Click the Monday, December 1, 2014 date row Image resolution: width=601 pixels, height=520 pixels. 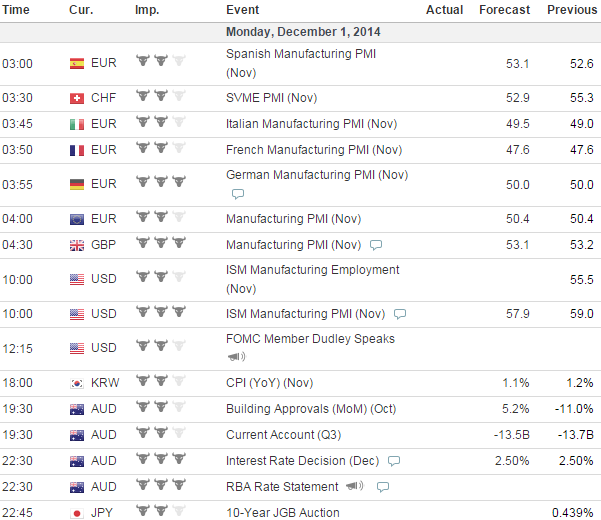tap(303, 32)
